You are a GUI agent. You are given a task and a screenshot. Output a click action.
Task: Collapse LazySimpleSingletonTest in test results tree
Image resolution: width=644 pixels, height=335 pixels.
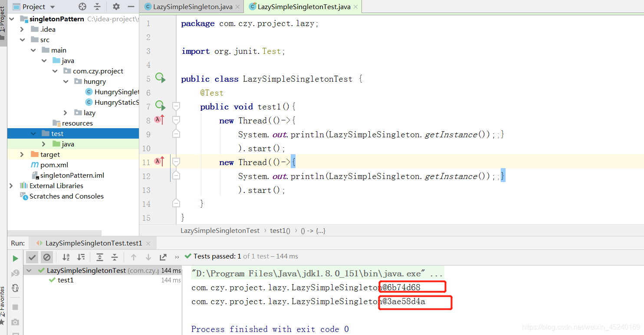[x=29, y=270]
